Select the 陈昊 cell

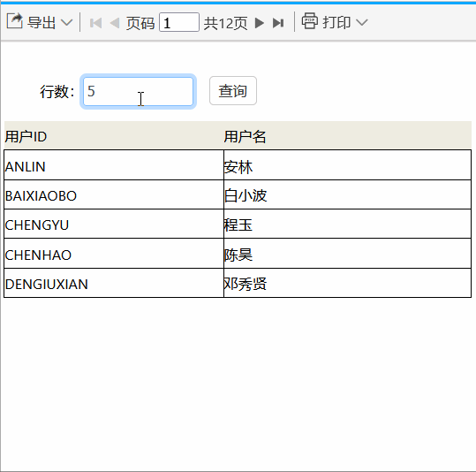(x=347, y=254)
